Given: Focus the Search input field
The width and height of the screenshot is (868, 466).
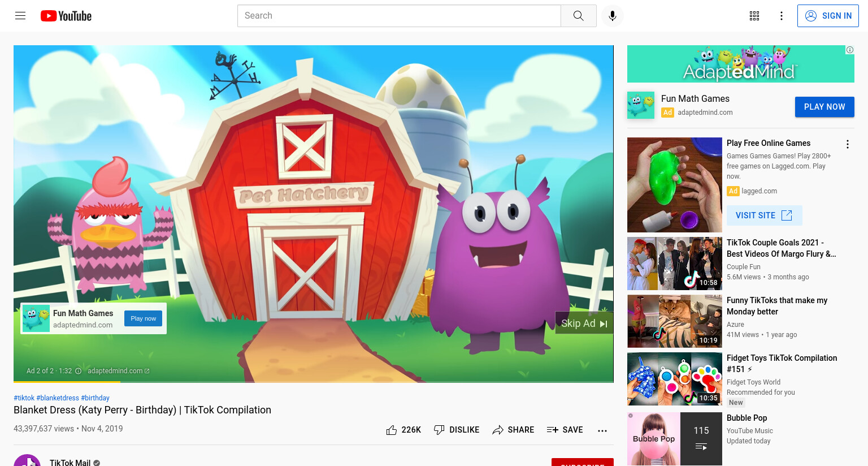Looking at the screenshot, I should (x=399, y=16).
